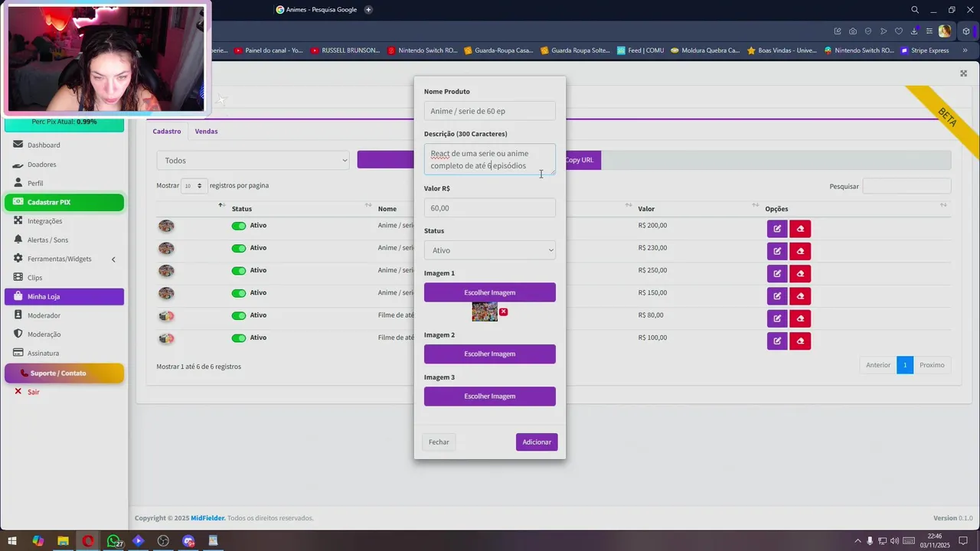Open a new browser tab
980x551 pixels.
(368, 10)
